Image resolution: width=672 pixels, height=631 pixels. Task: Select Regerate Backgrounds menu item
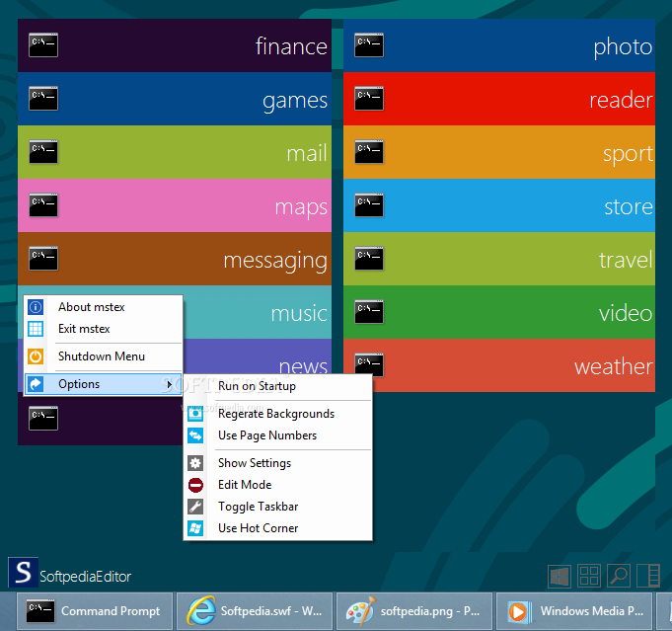(277, 414)
